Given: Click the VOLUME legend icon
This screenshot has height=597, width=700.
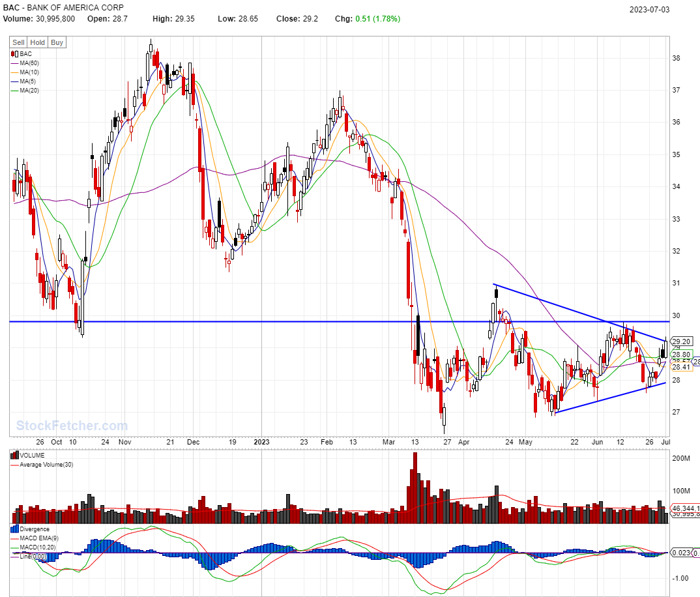Looking at the screenshot, I should pyautogui.click(x=14, y=456).
